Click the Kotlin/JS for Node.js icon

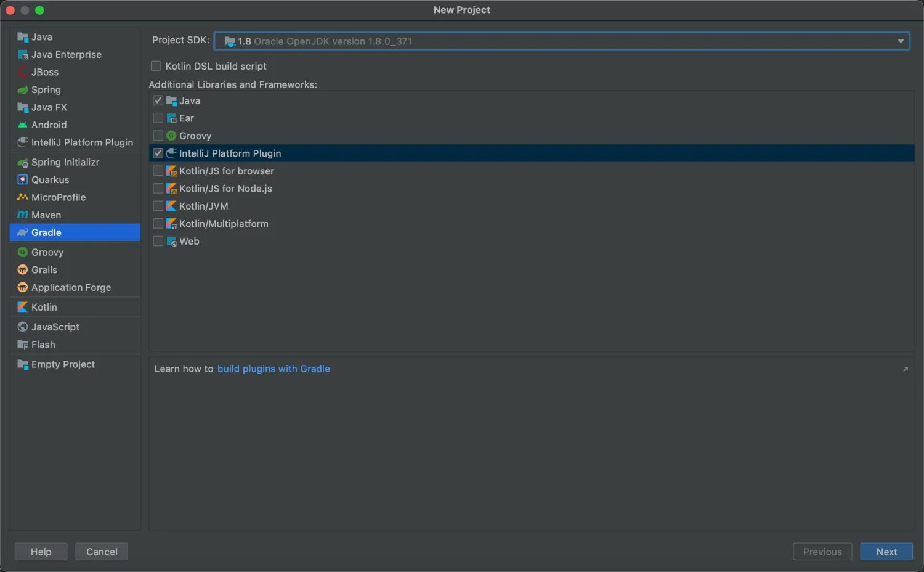tap(172, 189)
